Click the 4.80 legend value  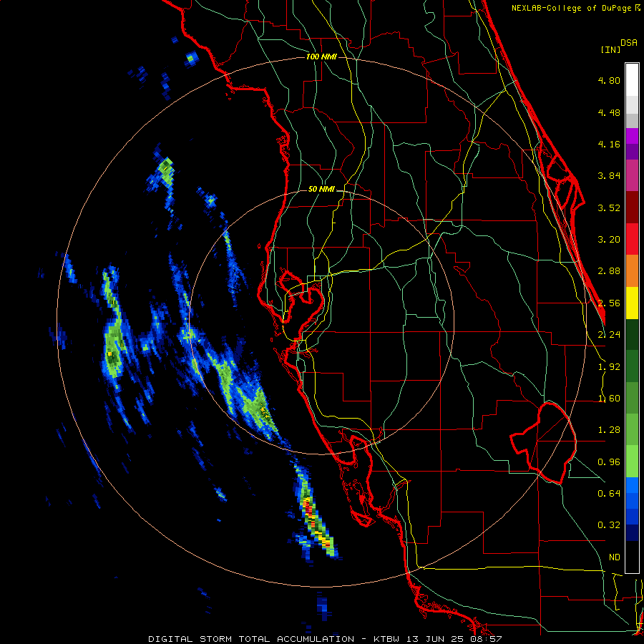pyautogui.click(x=609, y=80)
